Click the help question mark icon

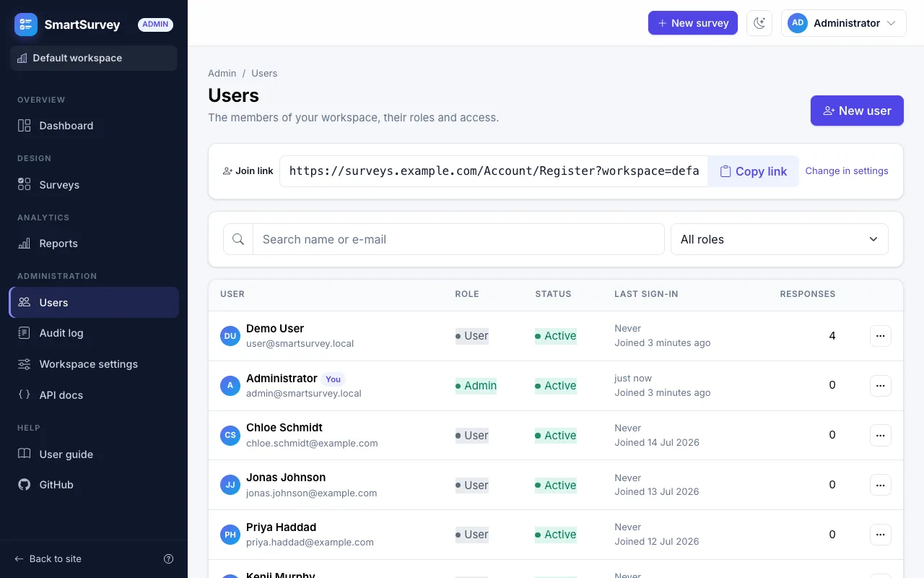[x=169, y=558]
